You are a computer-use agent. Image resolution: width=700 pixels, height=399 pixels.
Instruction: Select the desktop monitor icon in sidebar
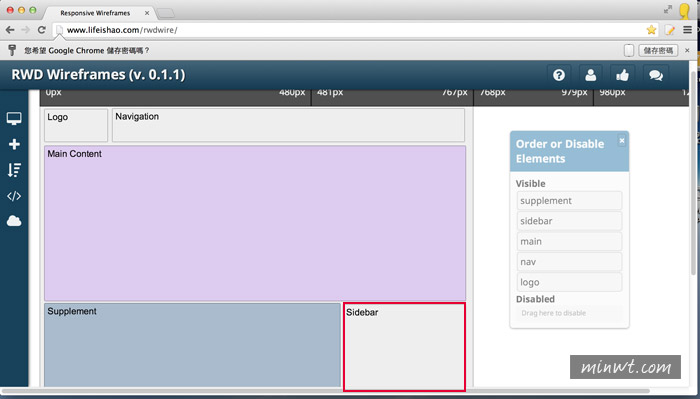(14, 118)
